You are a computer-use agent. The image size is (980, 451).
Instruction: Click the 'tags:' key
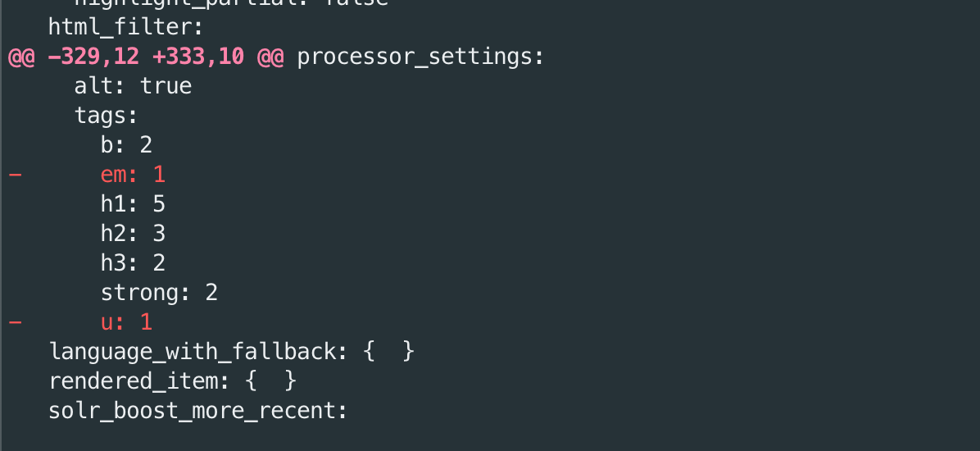click(x=106, y=116)
